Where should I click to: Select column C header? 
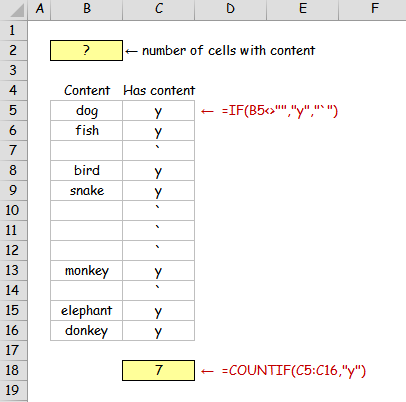click(x=159, y=9)
